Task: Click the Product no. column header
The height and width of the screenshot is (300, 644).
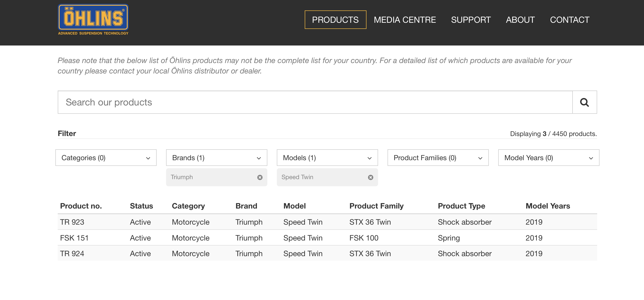Action: (81, 206)
